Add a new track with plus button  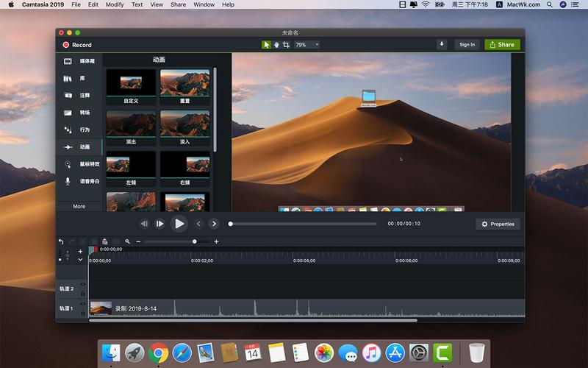point(80,251)
